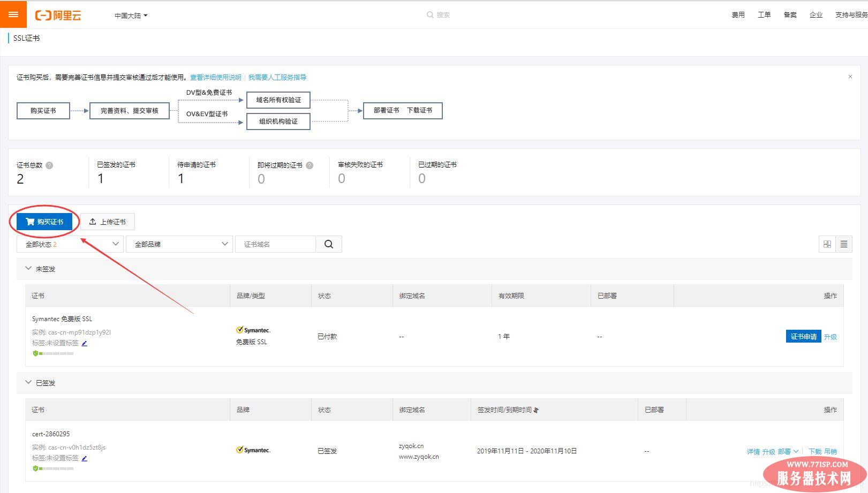Switch to list view
The height and width of the screenshot is (493, 868).
click(x=844, y=244)
